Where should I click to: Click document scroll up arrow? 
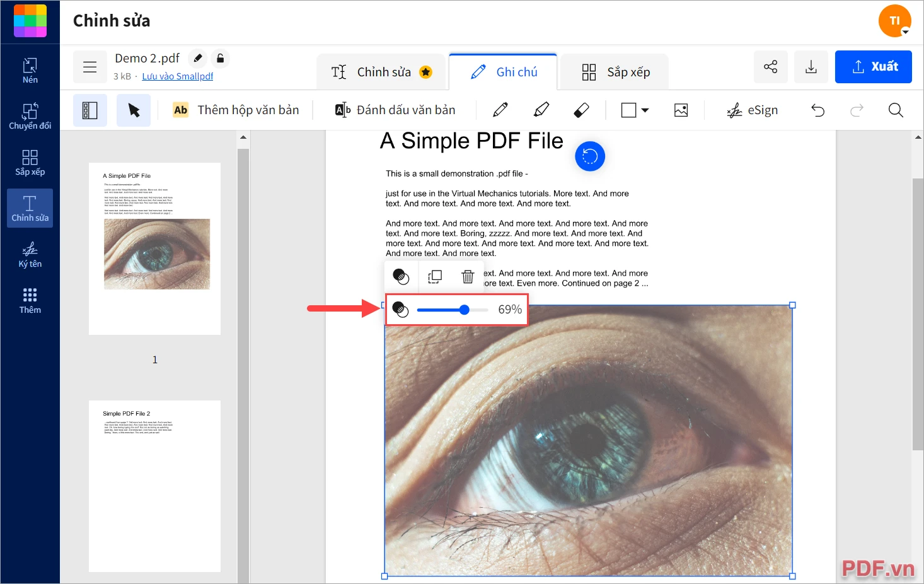(918, 137)
